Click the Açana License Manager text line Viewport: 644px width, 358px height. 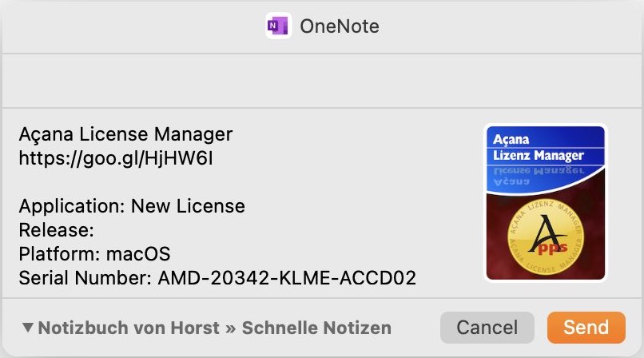tap(125, 134)
